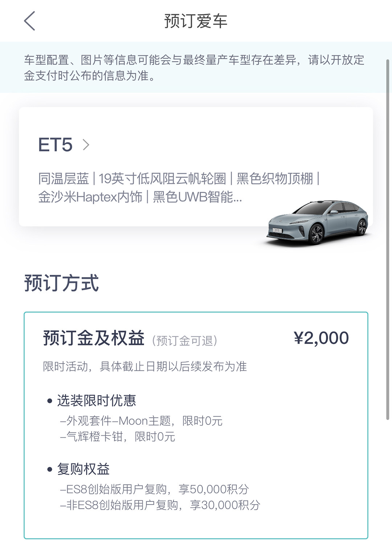Viewport: 392px width, 556px height.
Task: Tap the truncated 金沙米Haptex内饰 line
Action: pyautogui.click(x=140, y=197)
